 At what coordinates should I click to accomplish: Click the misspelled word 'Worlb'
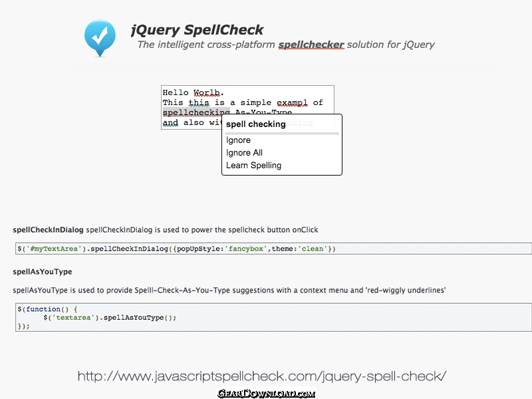pos(207,92)
